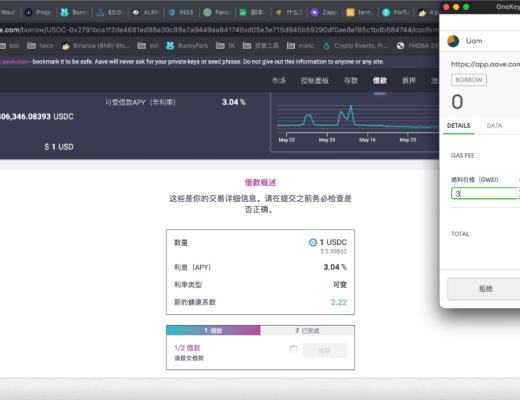This screenshot has width=520, height=400.
Task: Click the 可变 rate type value
Action: 340,285
